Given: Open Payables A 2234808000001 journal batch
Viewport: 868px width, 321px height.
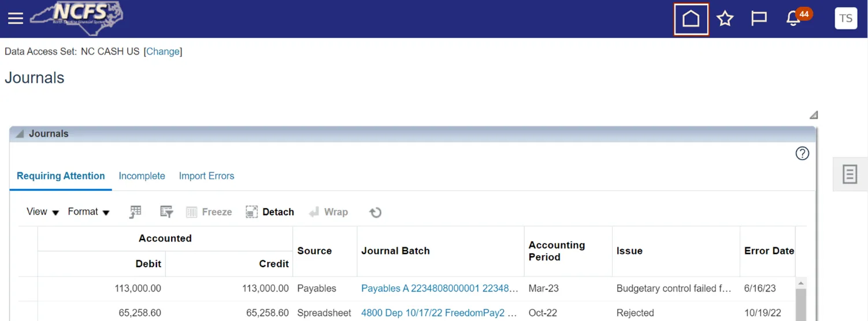Looking at the screenshot, I should (439, 288).
